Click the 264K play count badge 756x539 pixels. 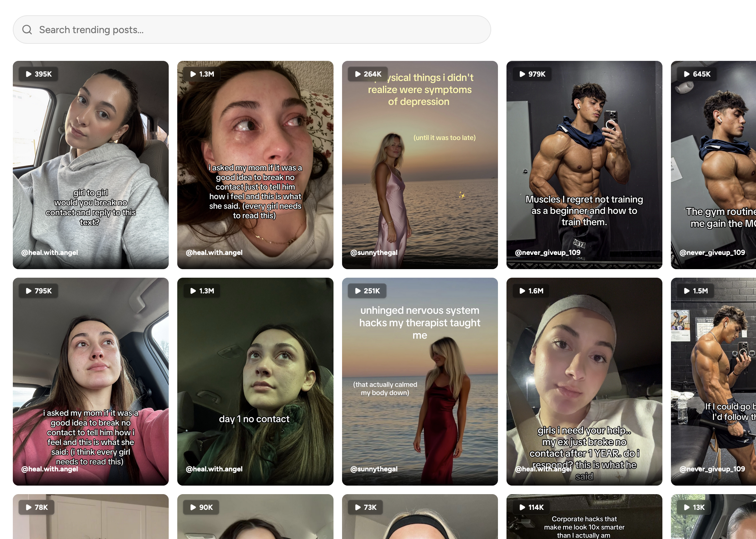[368, 74]
